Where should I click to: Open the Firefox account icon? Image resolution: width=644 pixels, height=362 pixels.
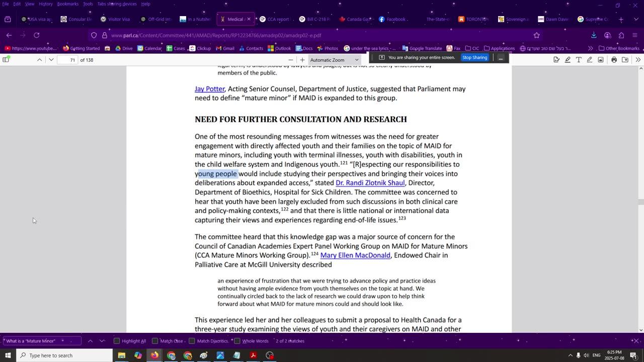[607, 35]
